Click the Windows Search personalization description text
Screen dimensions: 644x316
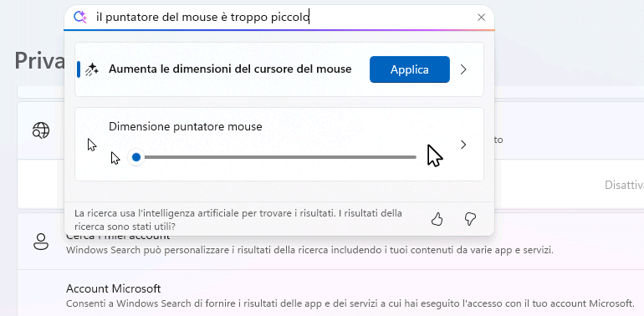click(309, 250)
